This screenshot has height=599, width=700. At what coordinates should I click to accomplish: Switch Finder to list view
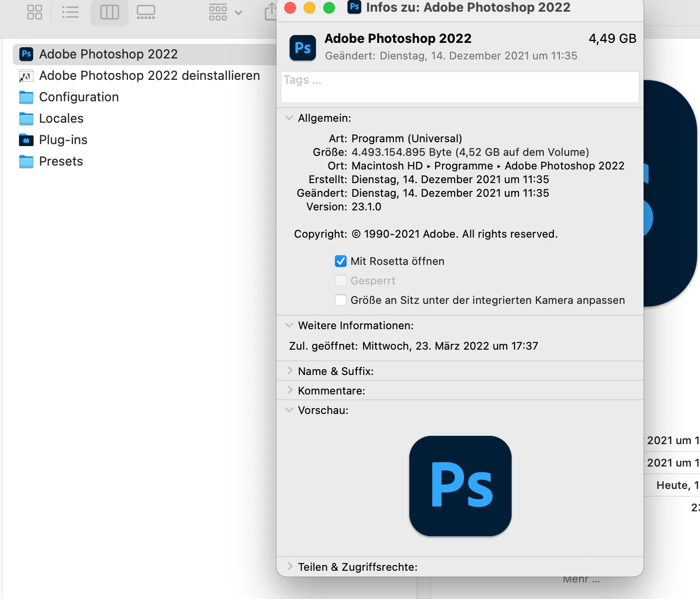coord(71,12)
